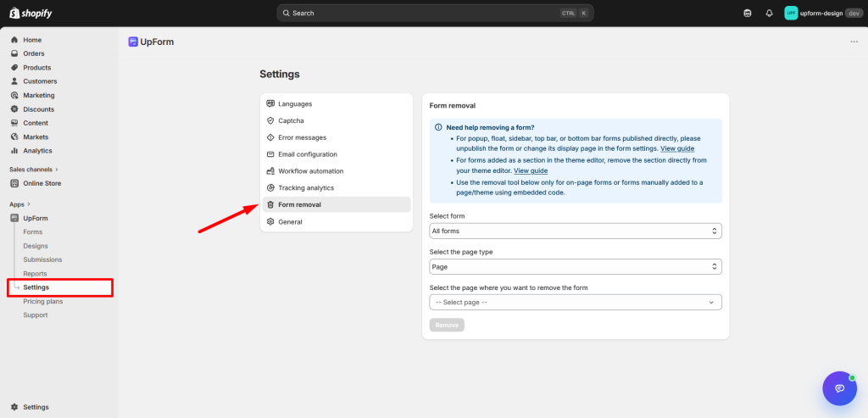Click the info icon in help banner

coord(438,127)
